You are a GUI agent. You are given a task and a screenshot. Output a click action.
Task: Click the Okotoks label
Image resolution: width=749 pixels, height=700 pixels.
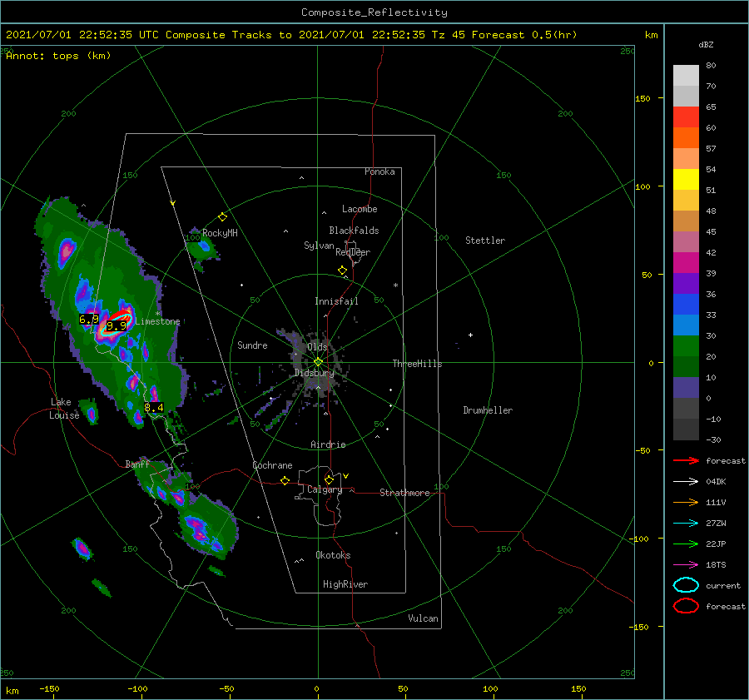pos(333,555)
